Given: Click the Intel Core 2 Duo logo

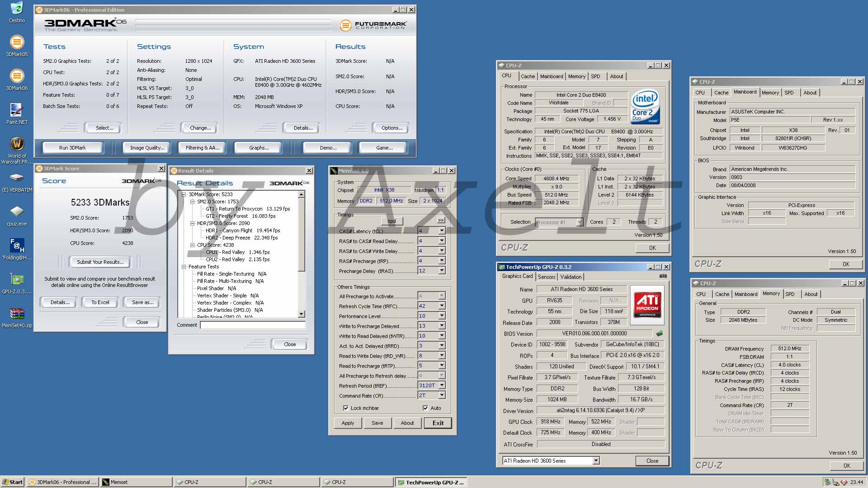Looking at the screenshot, I should 645,107.
